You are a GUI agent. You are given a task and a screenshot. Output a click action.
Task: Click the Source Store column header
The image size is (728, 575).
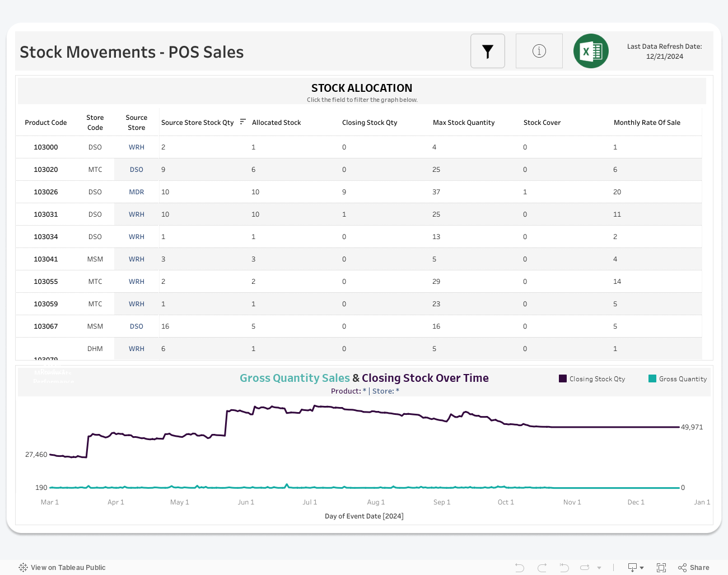click(137, 123)
